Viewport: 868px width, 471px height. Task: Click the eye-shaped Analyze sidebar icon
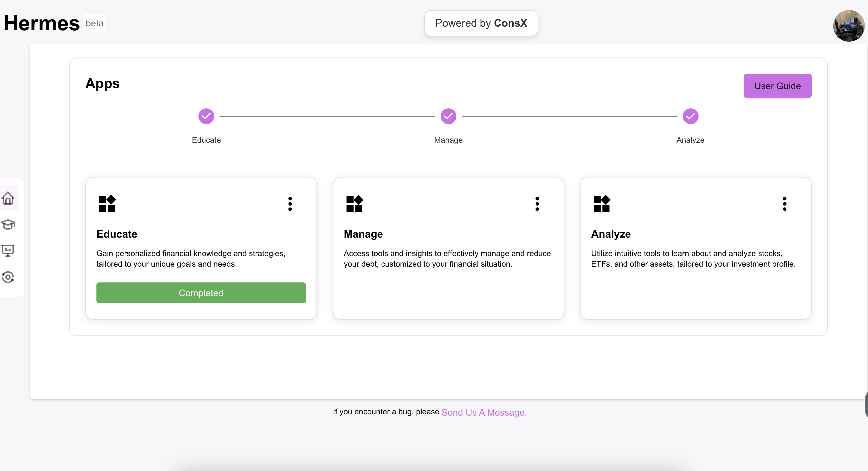click(x=8, y=277)
